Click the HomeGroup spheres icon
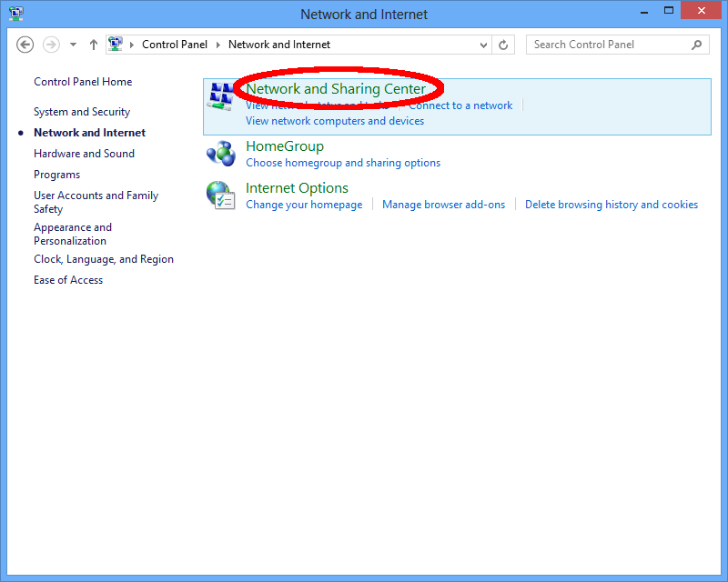Image resolution: width=728 pixels, height=582 pixels. click(x=221, y=153)
